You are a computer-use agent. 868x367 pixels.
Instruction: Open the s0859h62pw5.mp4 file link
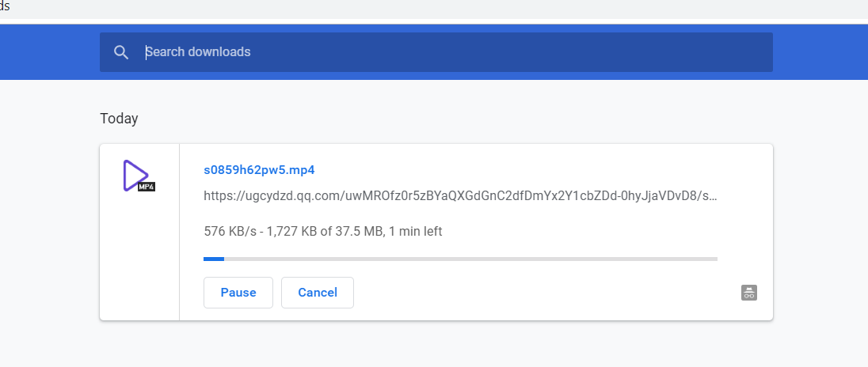pyautogui.click(x=259, y=170)
